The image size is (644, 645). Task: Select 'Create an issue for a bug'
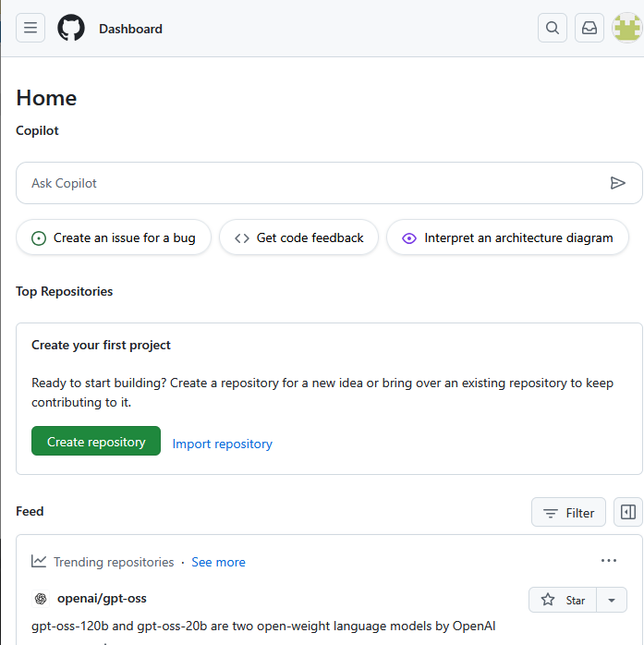pyautogui.click(x=114, y=237)
